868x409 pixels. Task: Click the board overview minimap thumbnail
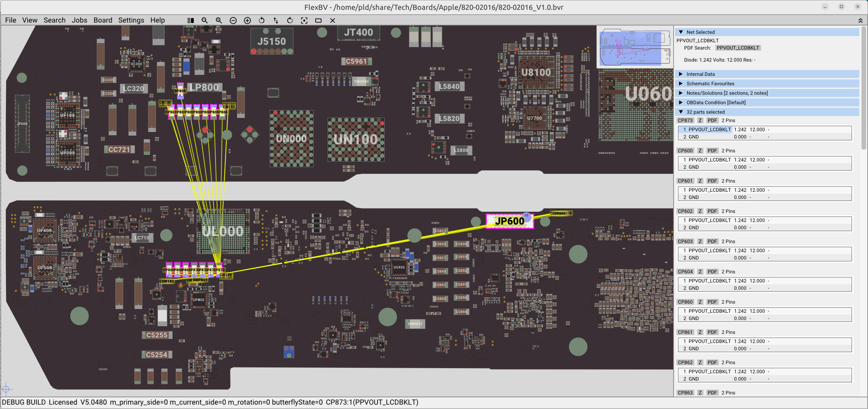pyautogui.click(x=635, y=47)
